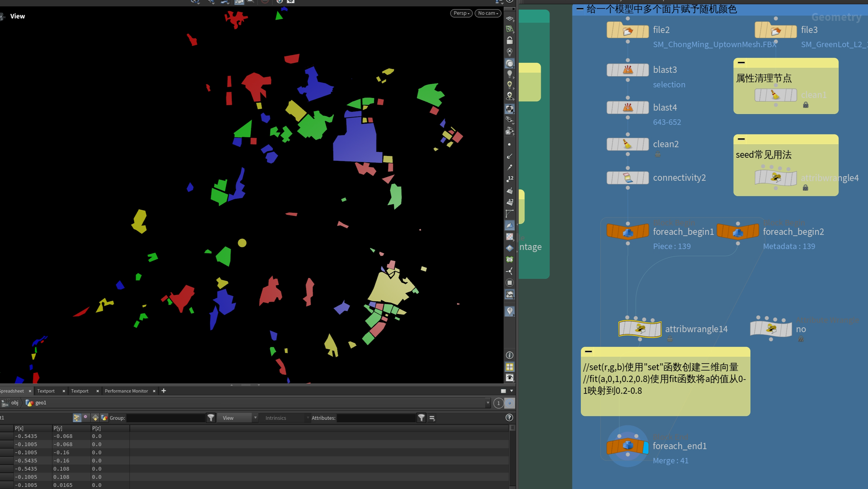Click the points attribute mode icon
Viewport: 868px width, 489px height.
click(x=77, y=418)
